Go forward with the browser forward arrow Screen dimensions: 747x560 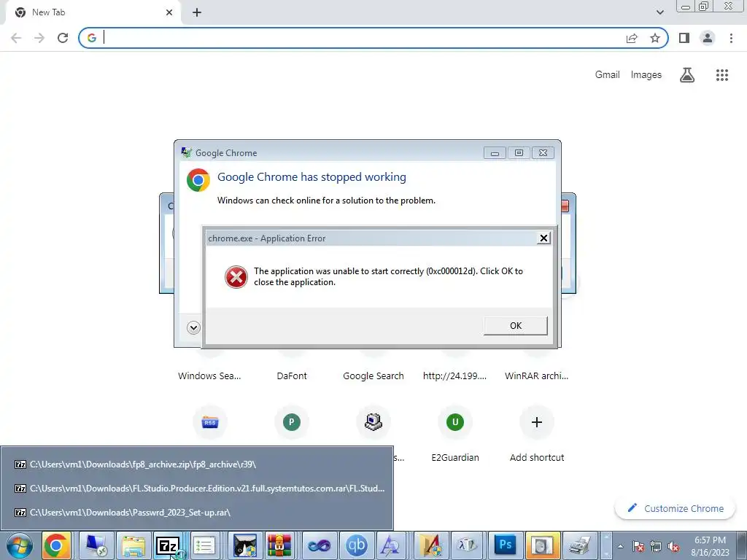39,38
